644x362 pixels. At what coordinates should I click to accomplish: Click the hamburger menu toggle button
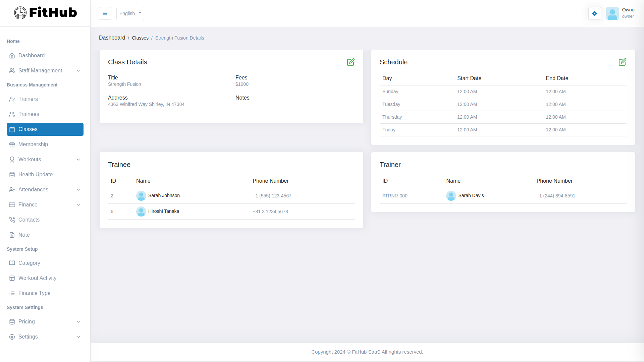(105, 13)
